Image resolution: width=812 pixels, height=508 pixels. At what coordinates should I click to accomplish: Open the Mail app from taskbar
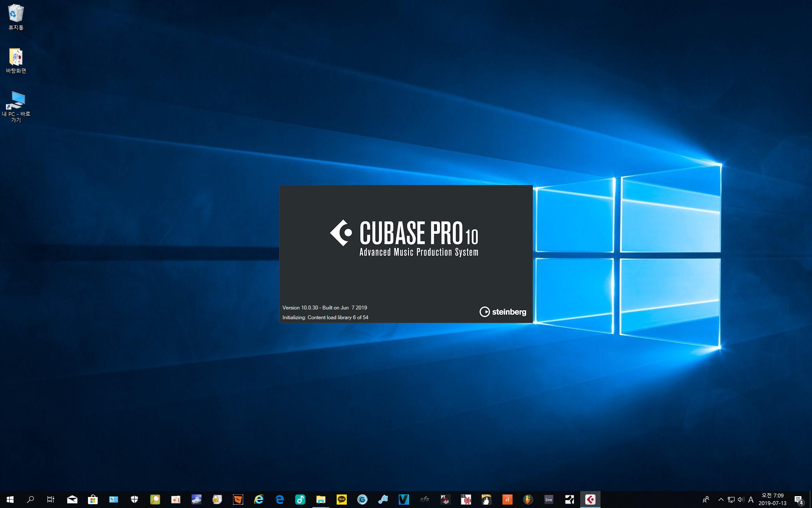(x=72, y=500)
